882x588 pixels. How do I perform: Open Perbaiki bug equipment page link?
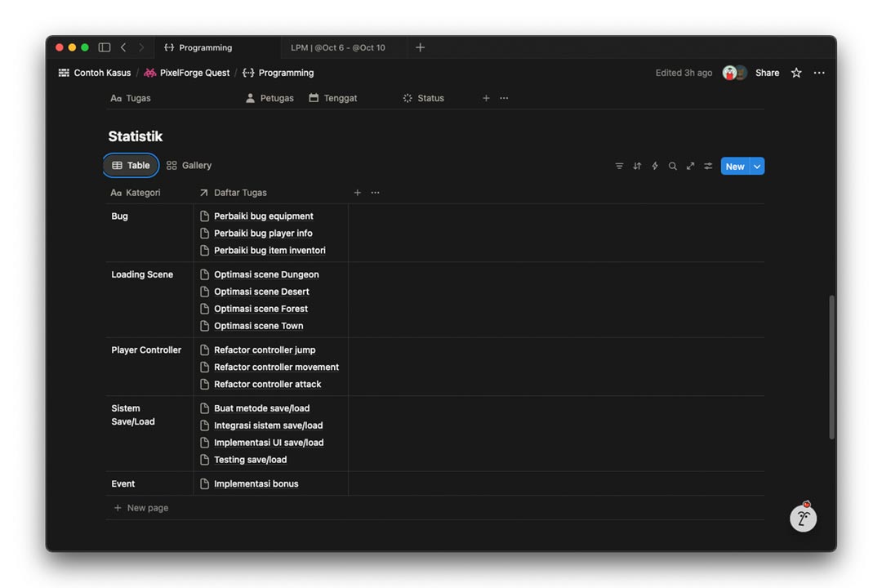click(263, 216)
